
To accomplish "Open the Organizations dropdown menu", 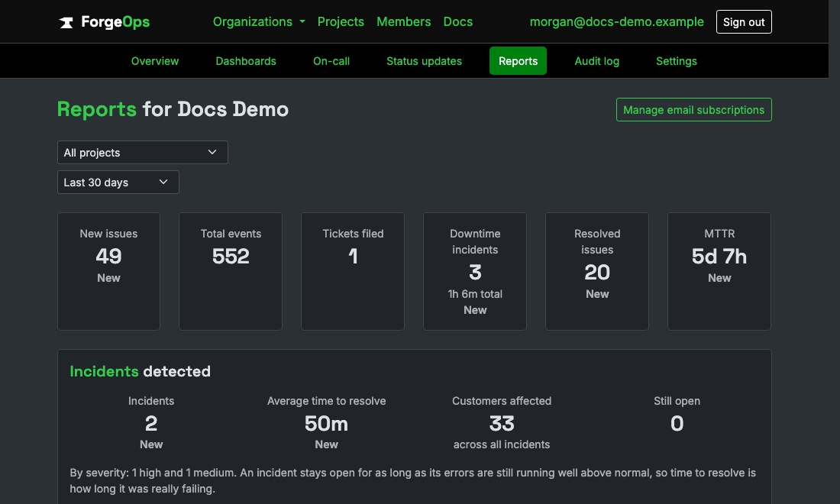I will pyautogui.click(x=259, y=22).
